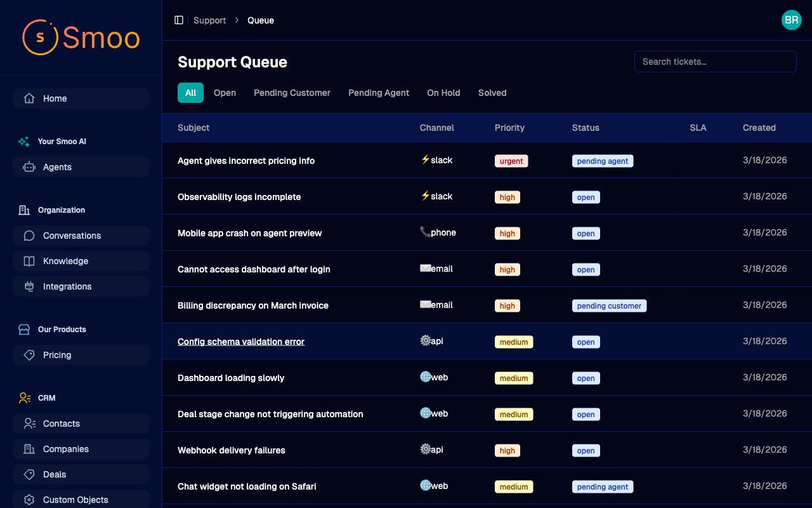Click the slack lightning icon on the pricing ticket

point(425,160)
